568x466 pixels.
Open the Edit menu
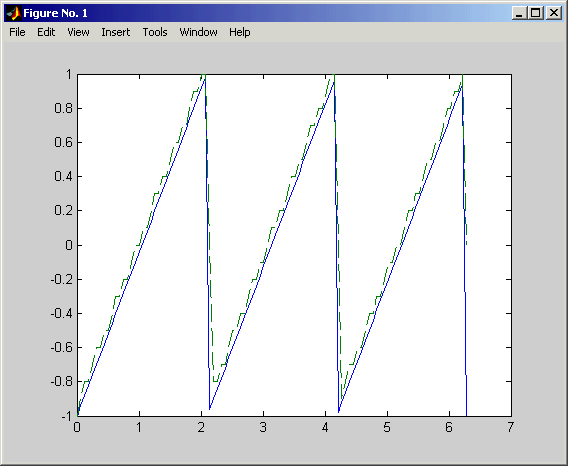(46, 32)
